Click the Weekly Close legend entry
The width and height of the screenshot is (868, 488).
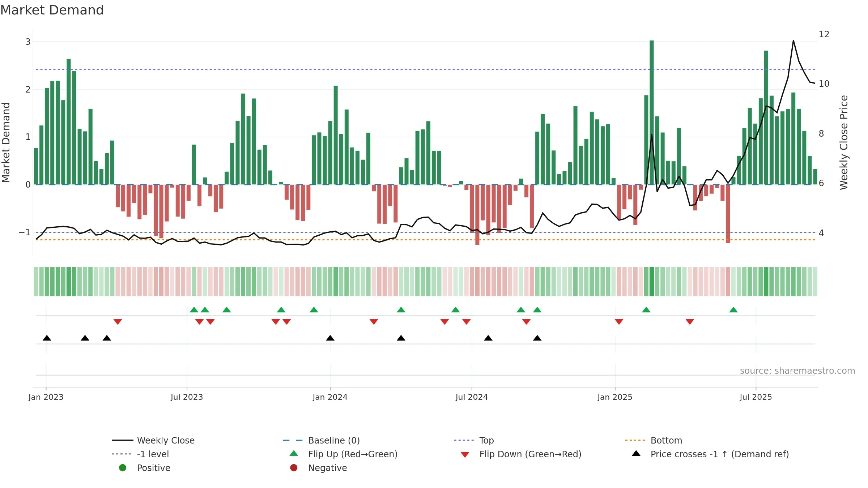153,440
